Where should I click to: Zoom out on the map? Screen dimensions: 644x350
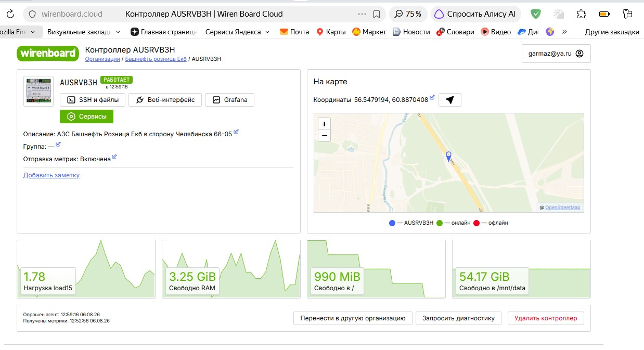324,136
